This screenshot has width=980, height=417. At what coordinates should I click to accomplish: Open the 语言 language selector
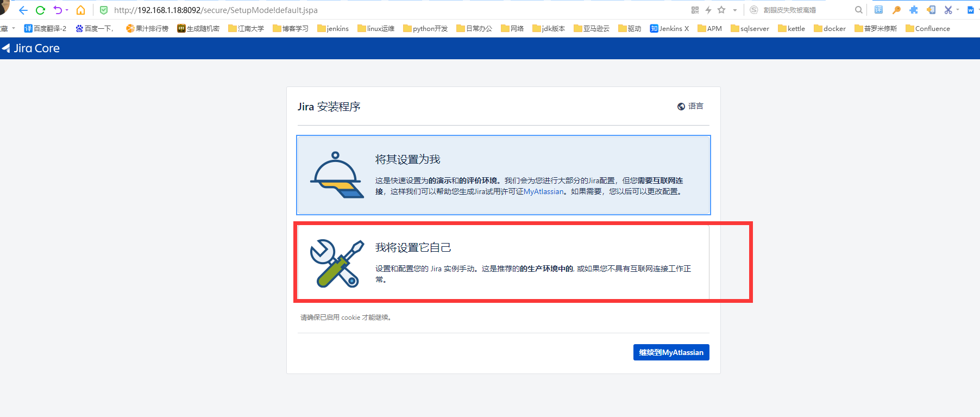click(x=690, y=106)
